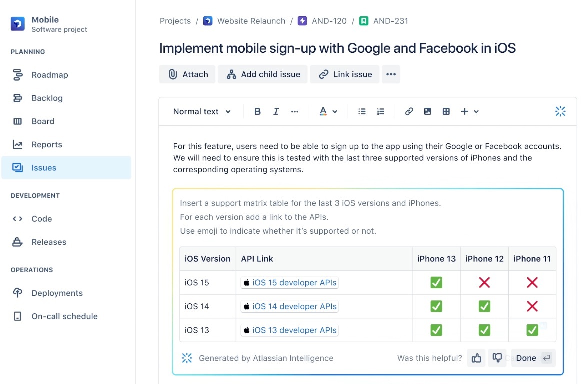Open the Board view
The image size is (588, 384).
[43, 121]
